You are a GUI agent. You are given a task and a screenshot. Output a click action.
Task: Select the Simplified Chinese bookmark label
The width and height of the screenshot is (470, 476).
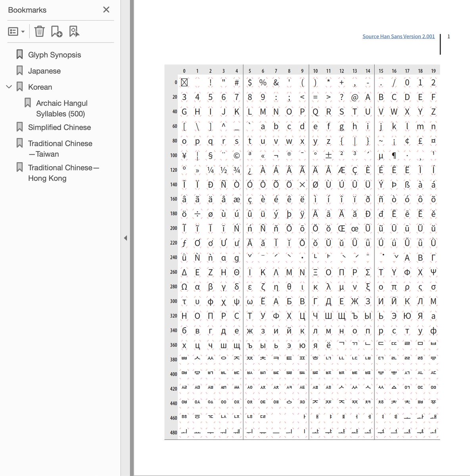click(x=59, y=127)
